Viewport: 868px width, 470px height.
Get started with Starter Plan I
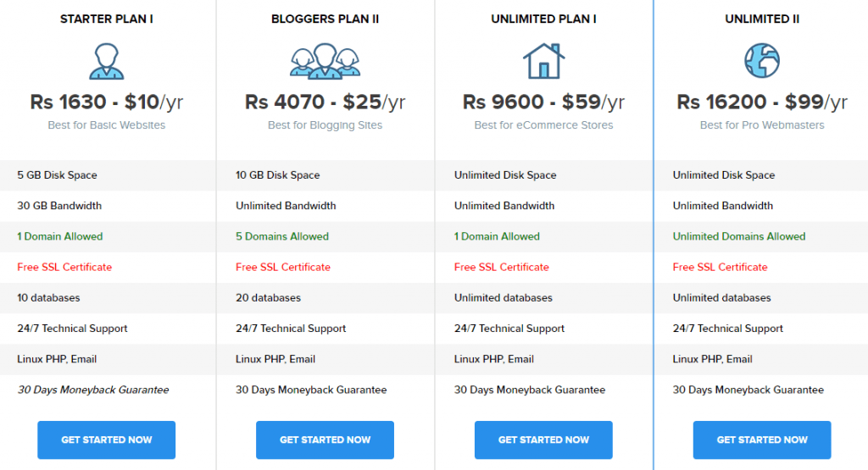coord(106,440)
